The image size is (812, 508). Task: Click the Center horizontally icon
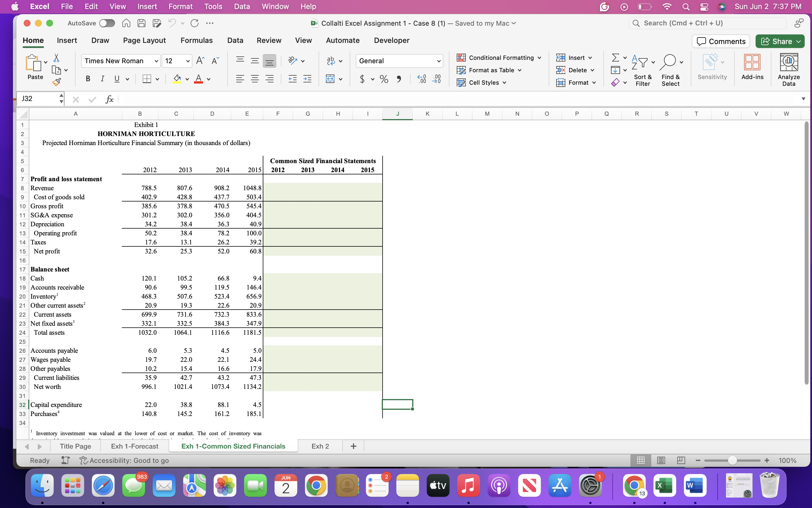pos(255,79)
